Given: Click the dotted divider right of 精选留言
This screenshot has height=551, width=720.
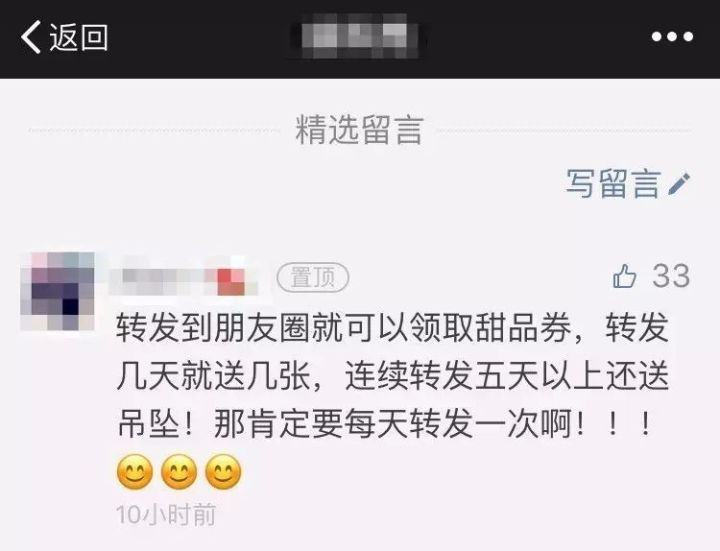Looking at the screenshot, I should pyautogui.click(x=564, y=130).
